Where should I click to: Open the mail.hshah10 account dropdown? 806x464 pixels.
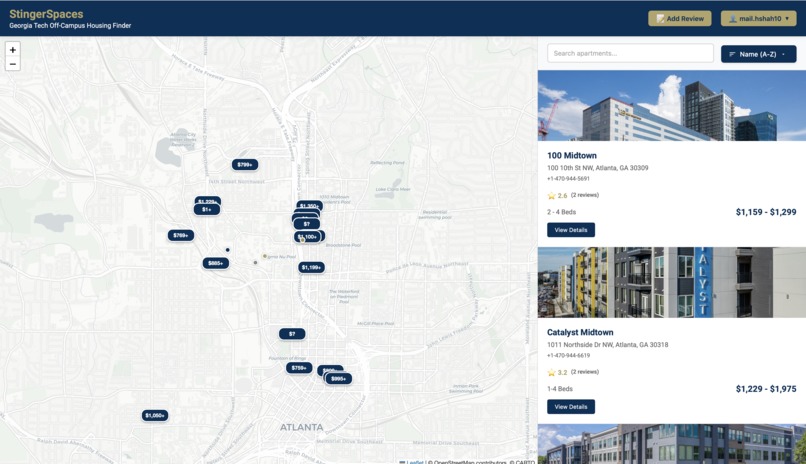pos(758,18)
